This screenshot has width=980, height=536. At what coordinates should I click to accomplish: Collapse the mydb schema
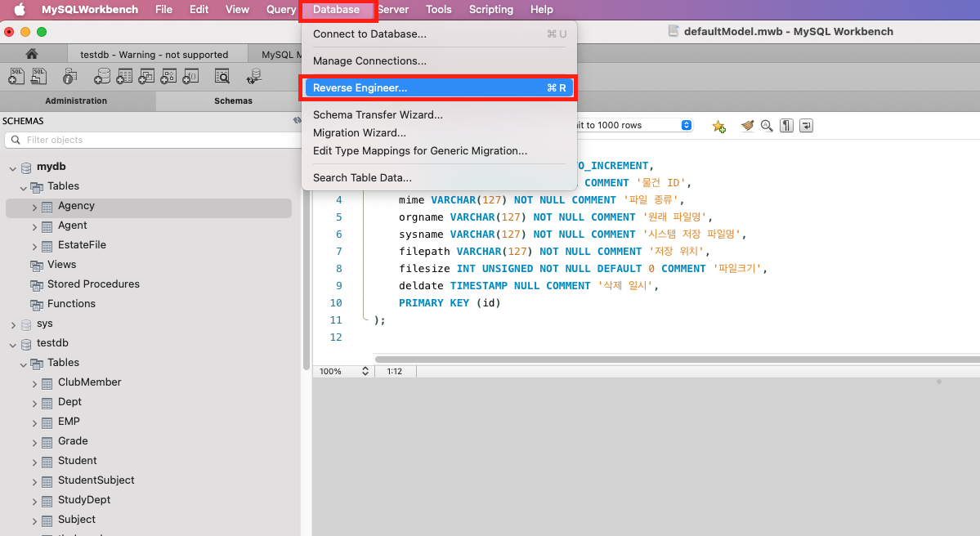[12, 168]
